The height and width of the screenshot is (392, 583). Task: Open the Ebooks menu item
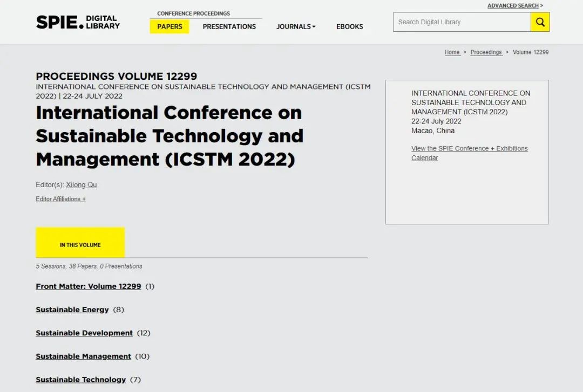[x=349, y=26]
